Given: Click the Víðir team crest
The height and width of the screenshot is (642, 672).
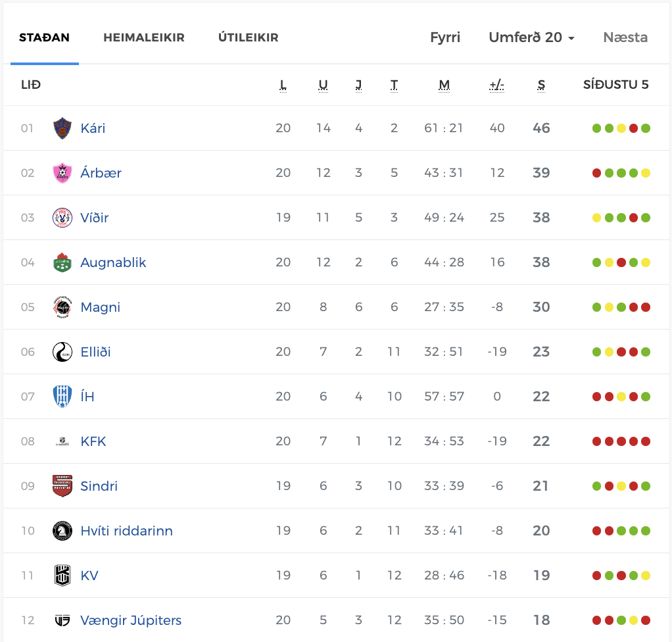Looking at the screenshot, I should pos(62,218).
